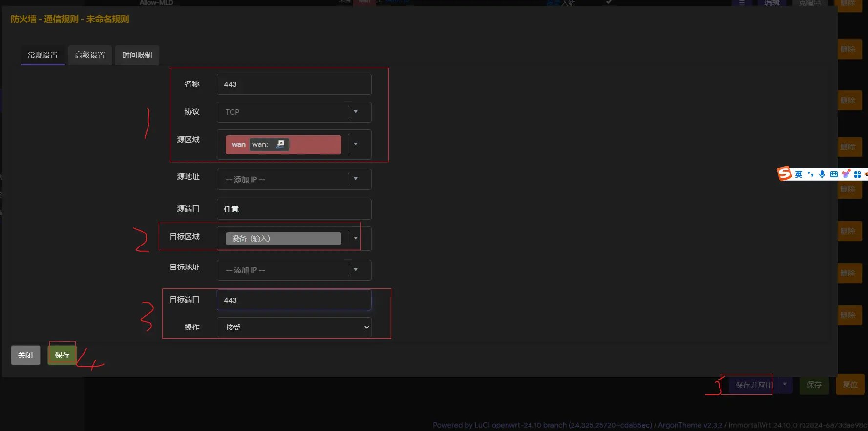Toggle the 英 language mode indicator
Screen dimensions: 868x431
(798, 174)
